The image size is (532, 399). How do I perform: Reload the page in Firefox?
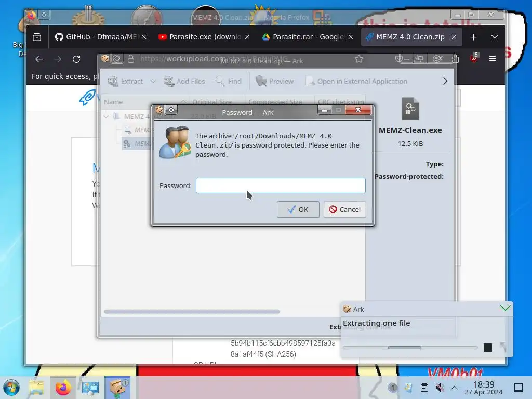click(x=76, y=59)
